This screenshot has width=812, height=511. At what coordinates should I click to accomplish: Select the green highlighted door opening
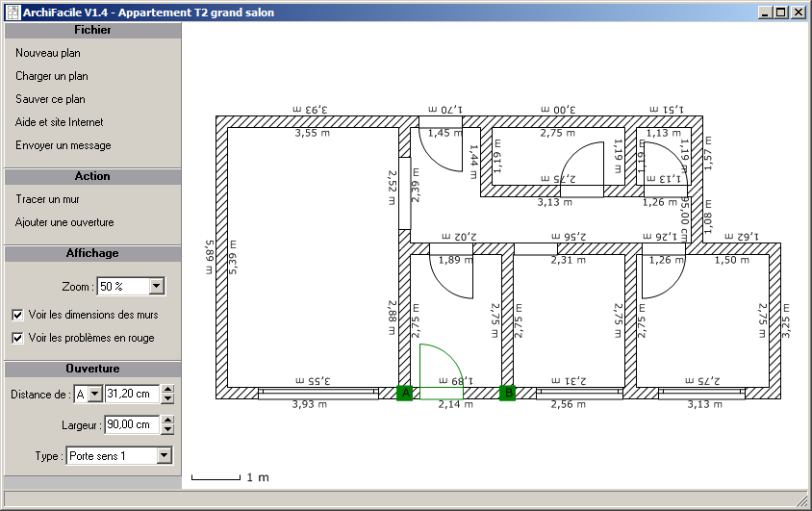coord(442,371)
